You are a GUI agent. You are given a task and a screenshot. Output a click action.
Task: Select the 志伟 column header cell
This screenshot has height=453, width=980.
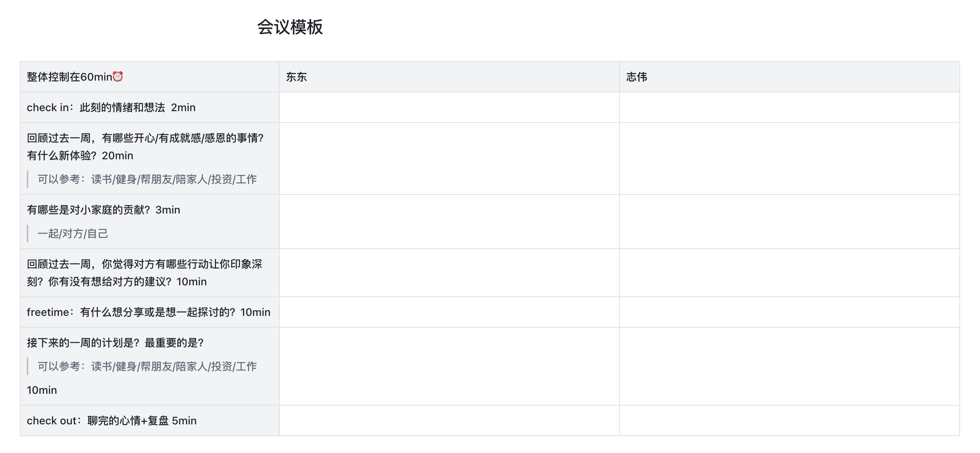point(789,77)
